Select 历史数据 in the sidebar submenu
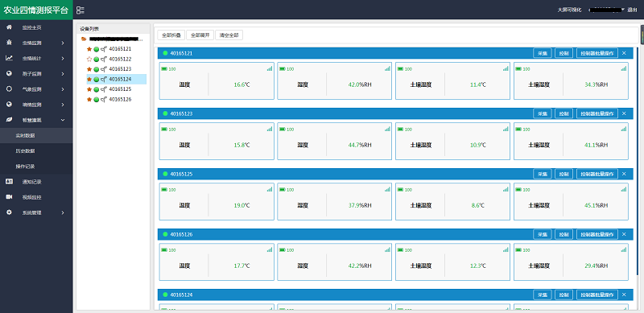 click(25, 150)
